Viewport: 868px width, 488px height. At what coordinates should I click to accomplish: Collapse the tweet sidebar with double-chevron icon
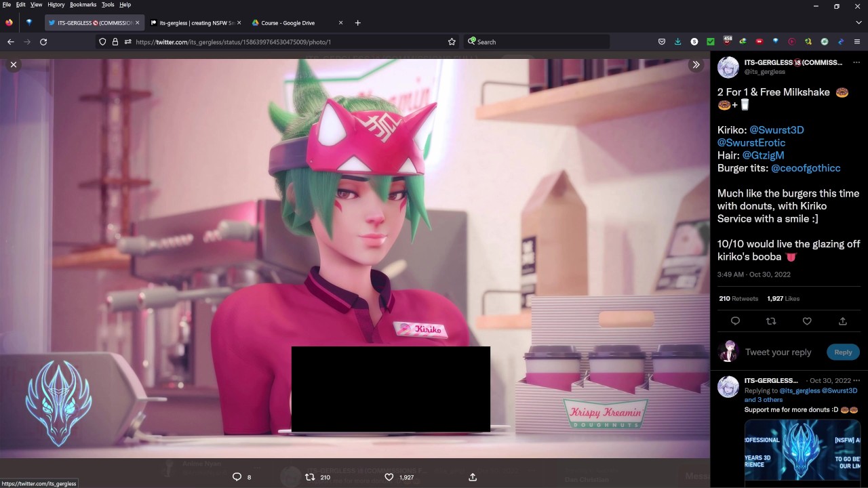[x=696, y=64]
